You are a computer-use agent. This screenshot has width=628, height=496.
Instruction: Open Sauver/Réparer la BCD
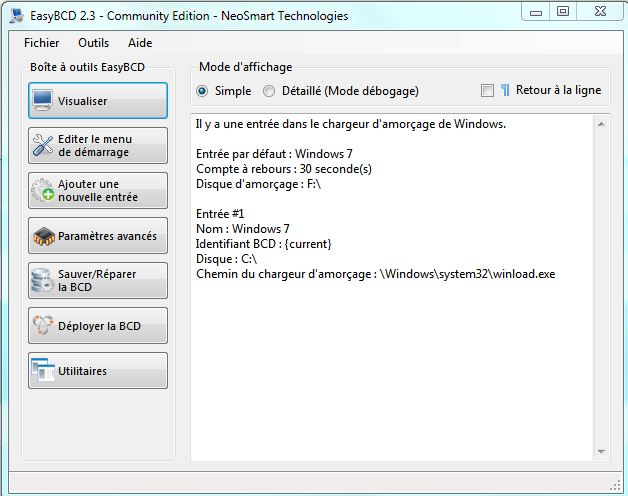[x=98, y=280]
